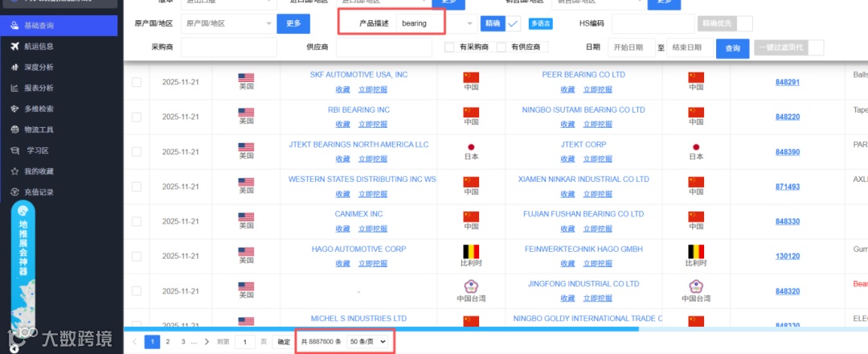
Task: Open the 结束日期 date picker
Action: [690, 48]
